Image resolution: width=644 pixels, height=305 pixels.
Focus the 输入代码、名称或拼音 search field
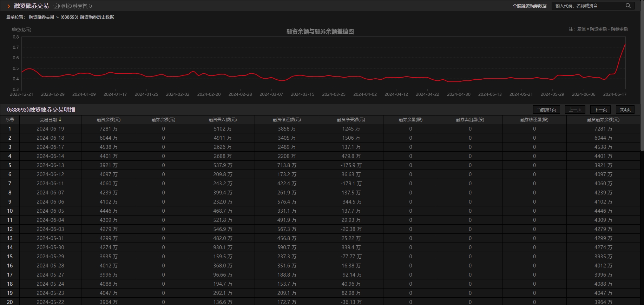588,6
